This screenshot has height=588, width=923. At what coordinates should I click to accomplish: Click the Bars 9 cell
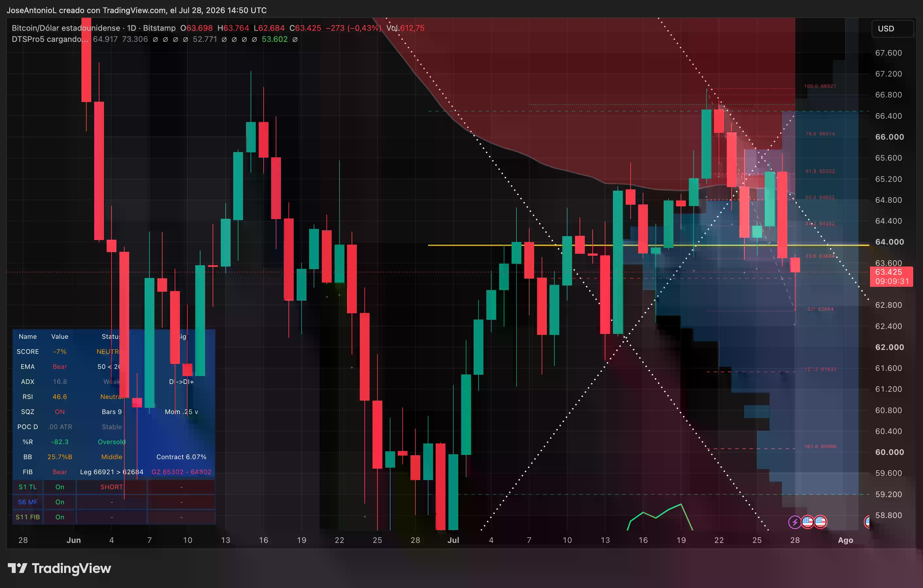112,412
